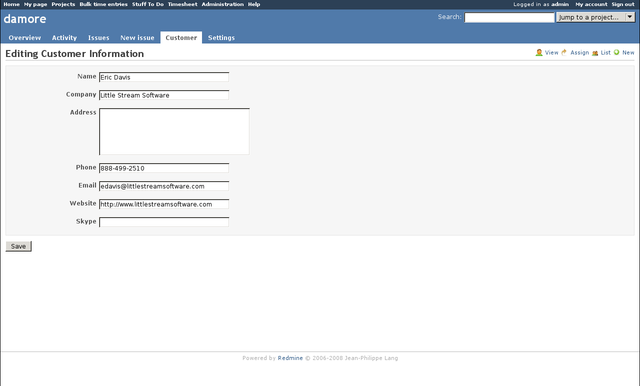Click the Skype field label
This screenshot has height=386, width=640.
(x=86, y=221)
